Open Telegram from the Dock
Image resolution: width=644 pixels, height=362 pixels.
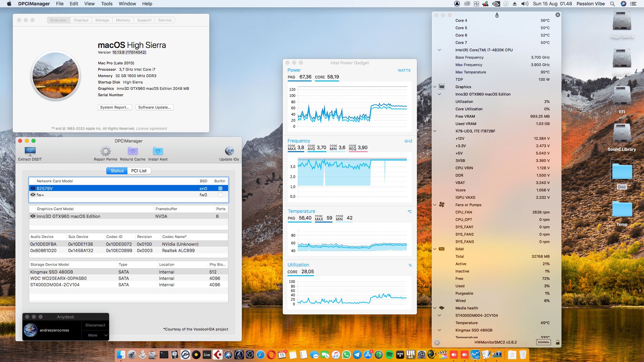[x=357, y=355]
